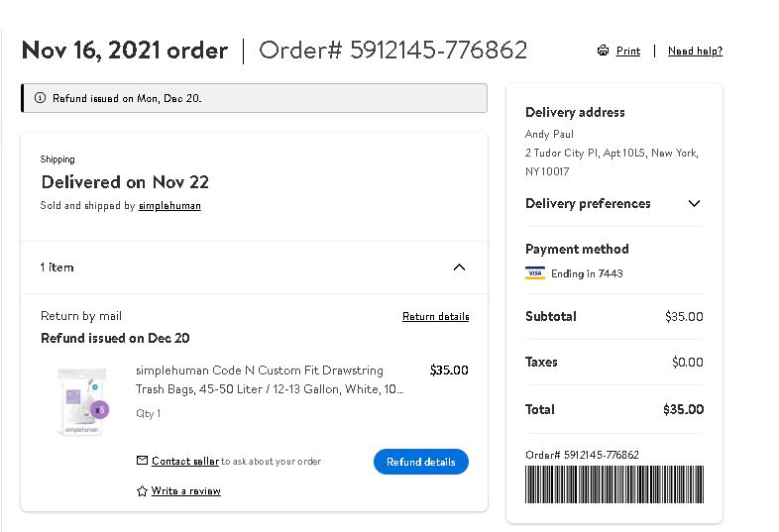Click the star icon beside Write a review
Screen dimensions: 779x532
click(x=142, y=490)
